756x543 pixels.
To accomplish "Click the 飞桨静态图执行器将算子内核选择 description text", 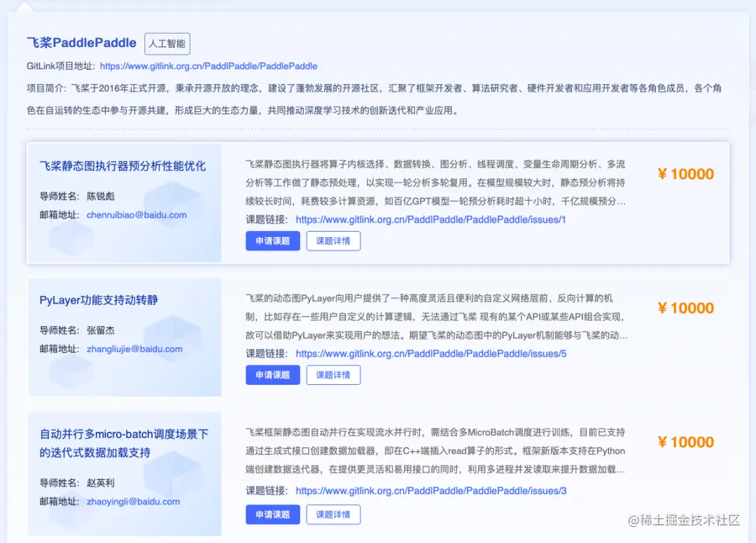I will [x=436, y=183].
